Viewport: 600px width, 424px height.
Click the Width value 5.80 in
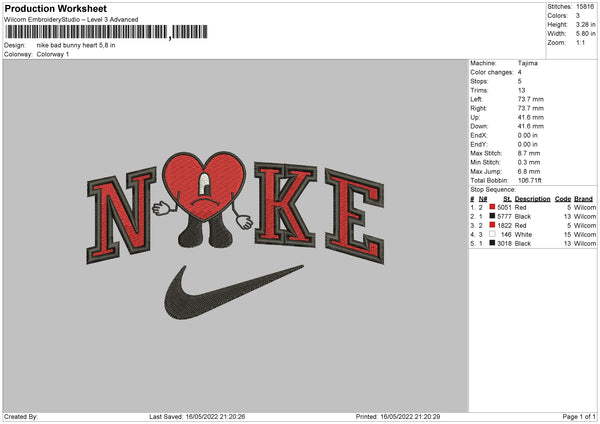pyautogui.click(x=585, y=34)
